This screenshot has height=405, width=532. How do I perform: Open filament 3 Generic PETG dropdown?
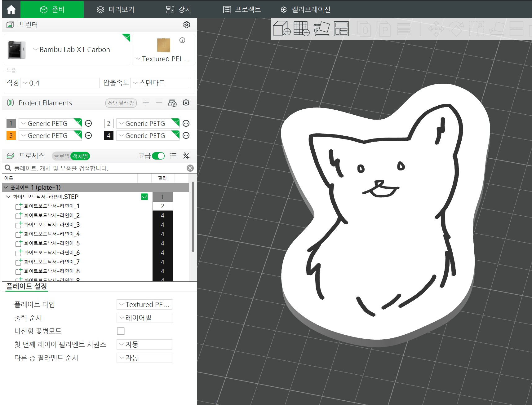50,135
